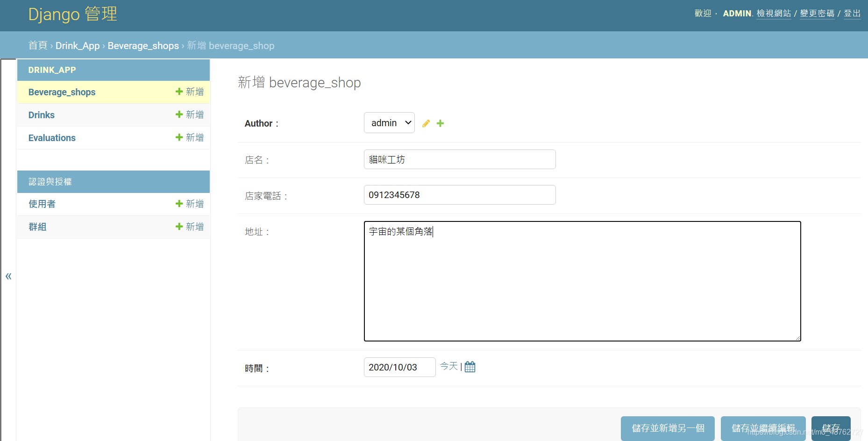Open the calendar date picker icon
Image resolution: width=868 pixels, height=441 pixels.
point(470,367)
